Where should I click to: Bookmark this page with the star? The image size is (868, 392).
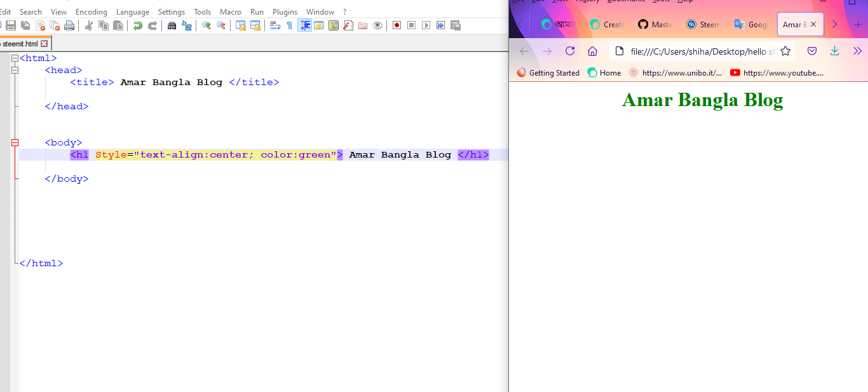pyautogui.click(x=785, y=51)
